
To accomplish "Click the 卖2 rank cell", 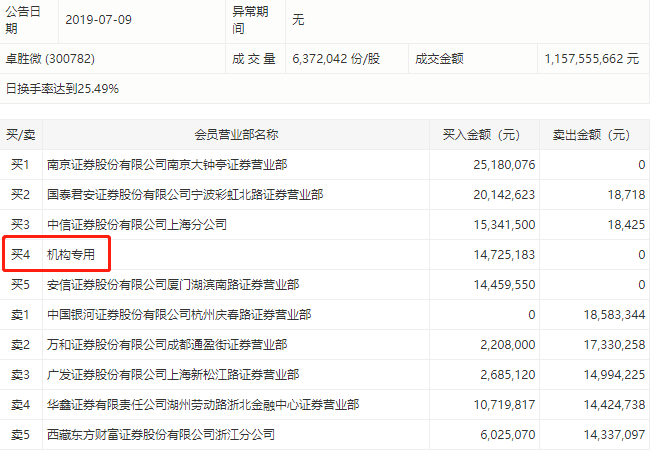I will point(20,345).
